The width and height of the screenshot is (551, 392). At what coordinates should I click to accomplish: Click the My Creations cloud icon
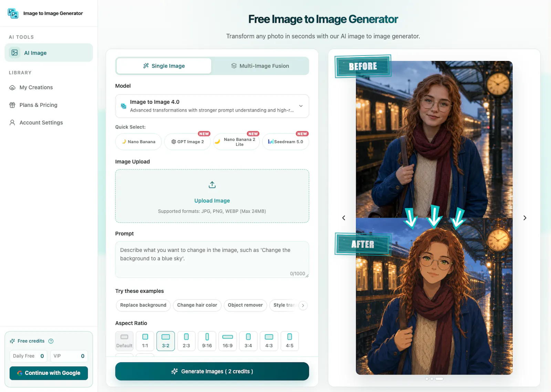tap(12, 87)
